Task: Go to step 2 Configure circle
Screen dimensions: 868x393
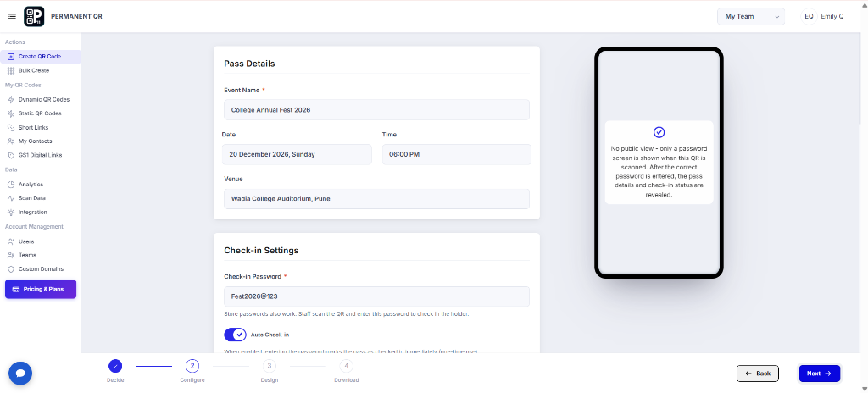Action: (x=192, y=366)
